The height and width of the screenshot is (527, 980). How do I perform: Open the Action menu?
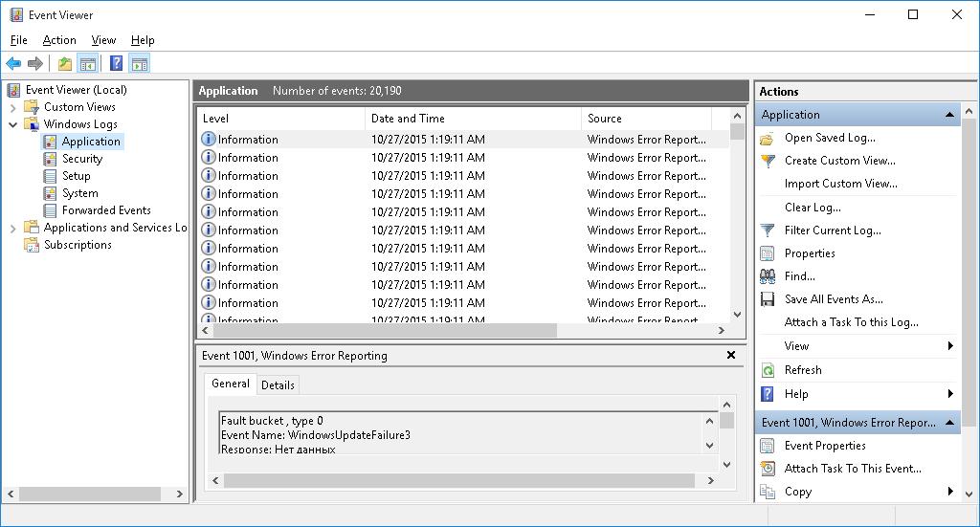pyautogui.click(x=58, y=40)
